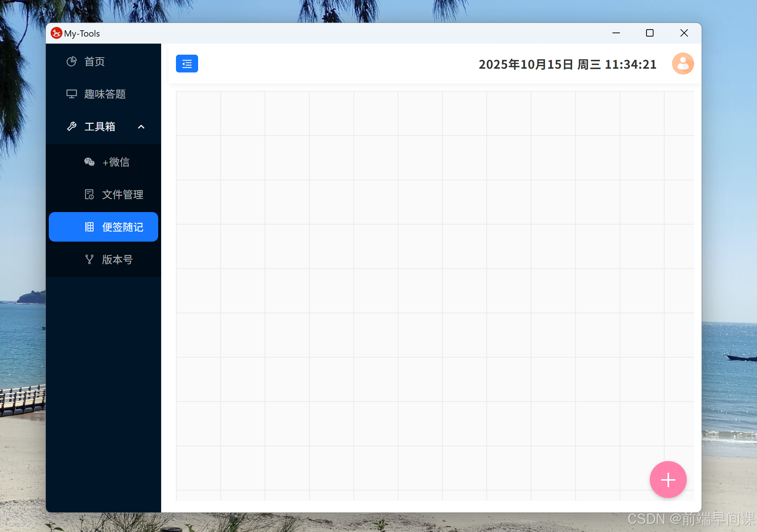The image size is (757, 532).
Task: Click the date and time display in the header
Action: click(567, 64)
